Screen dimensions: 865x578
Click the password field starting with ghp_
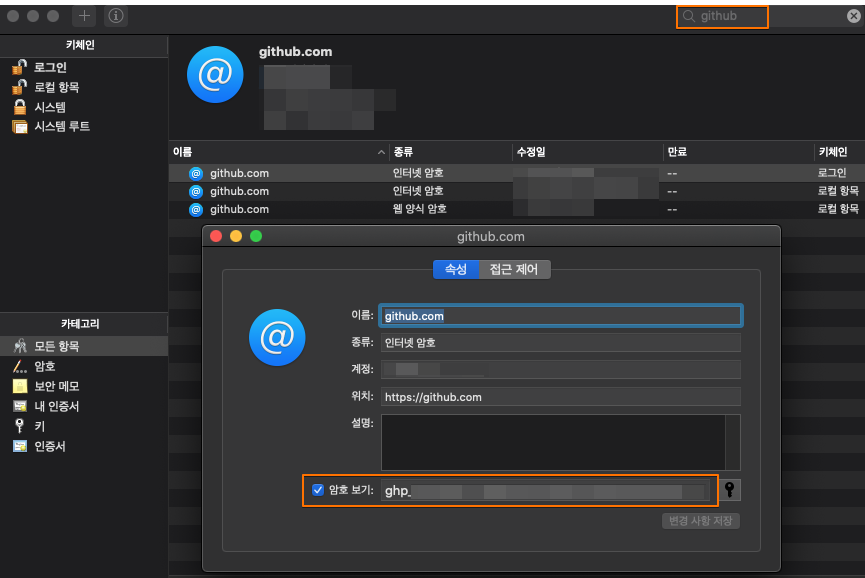tap(547, 490)
